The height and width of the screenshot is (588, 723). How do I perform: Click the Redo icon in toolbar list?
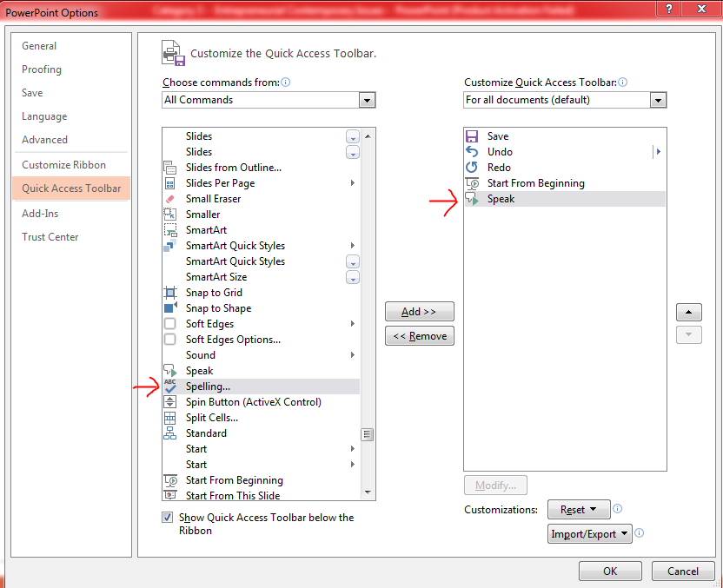pyautogui.click(x=472, y=168)
